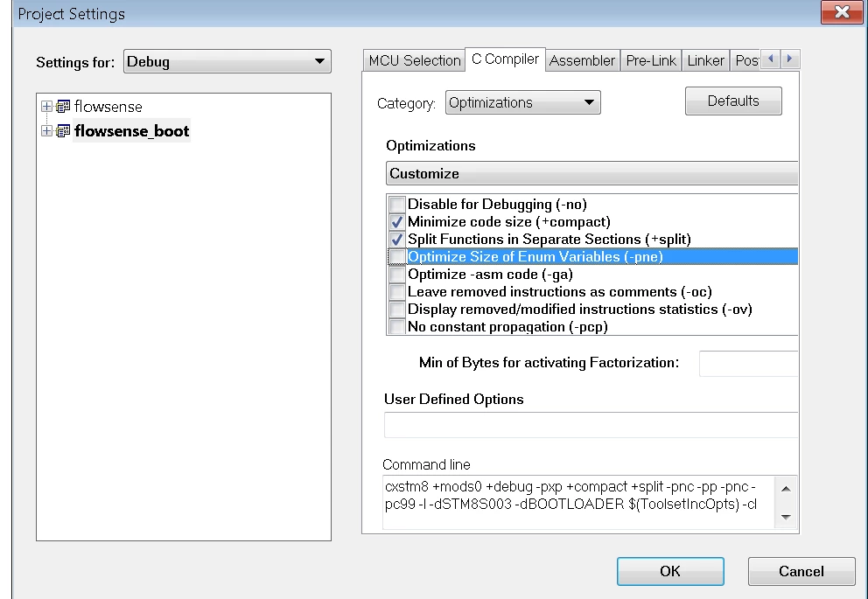This screenshot has height=599, width=868.
Task: Click the command line scroll up arrow
Action: 786,488
